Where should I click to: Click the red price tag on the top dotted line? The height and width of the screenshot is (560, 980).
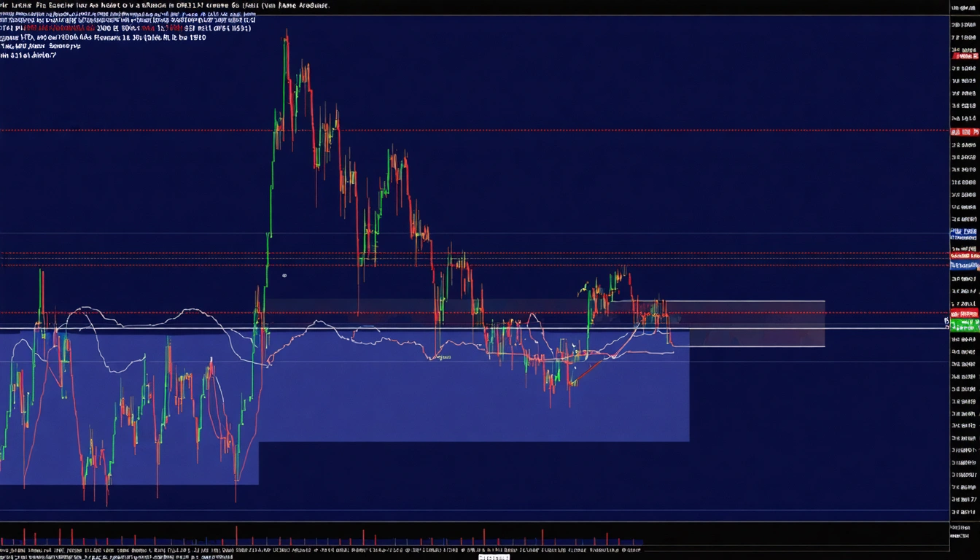point(964,132)
